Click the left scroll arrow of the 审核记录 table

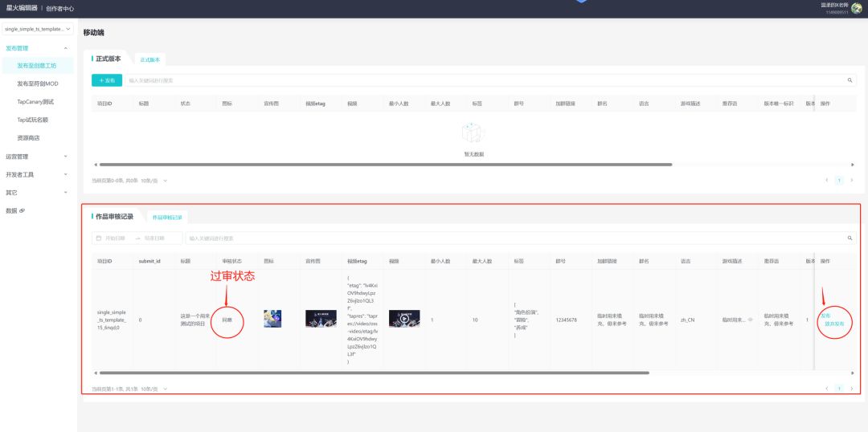click(x=95, y=373)
